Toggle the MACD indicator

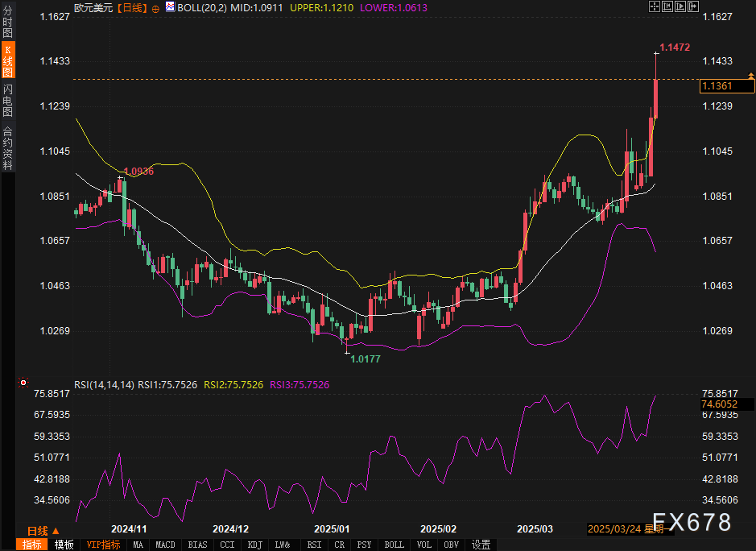point(166,545)
